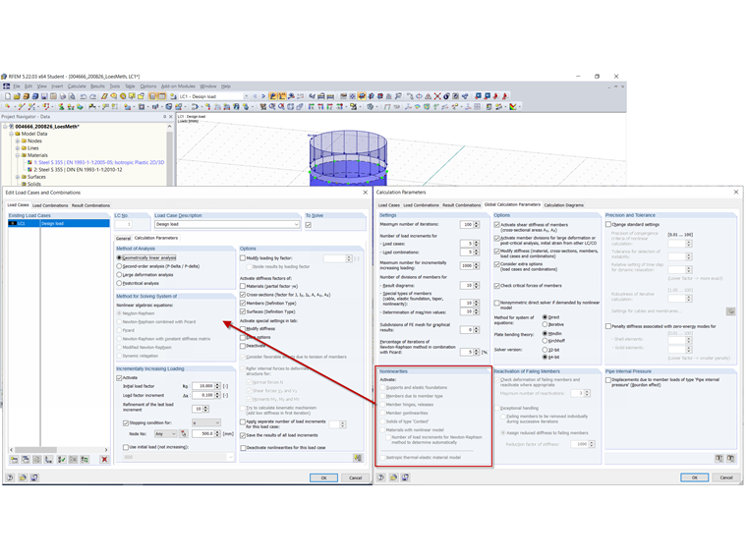Click help icon in Calculation Parameters dialog

(x=381, y=477)
